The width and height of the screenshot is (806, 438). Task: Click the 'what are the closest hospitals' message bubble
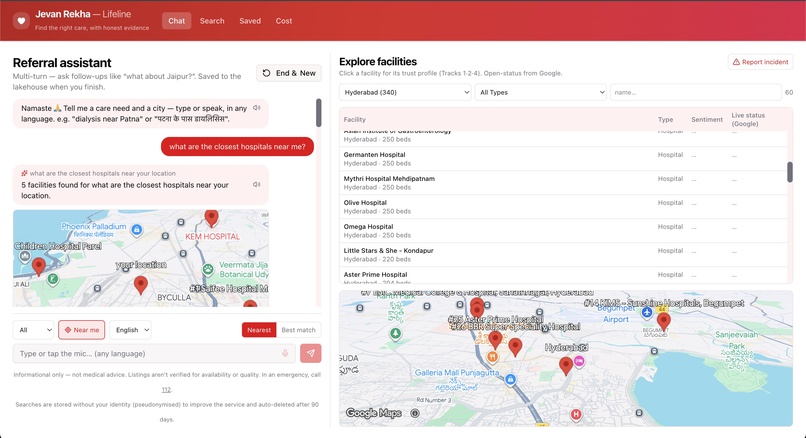point(237,147)
